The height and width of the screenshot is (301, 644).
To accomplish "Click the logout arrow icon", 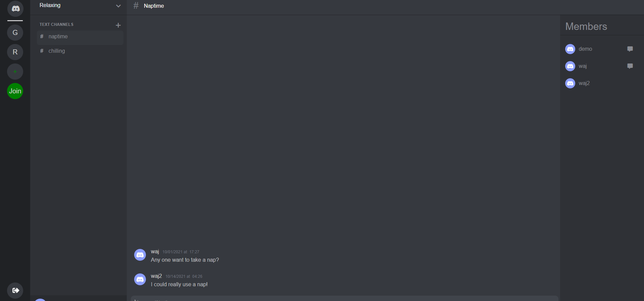I will click(15, 291).
